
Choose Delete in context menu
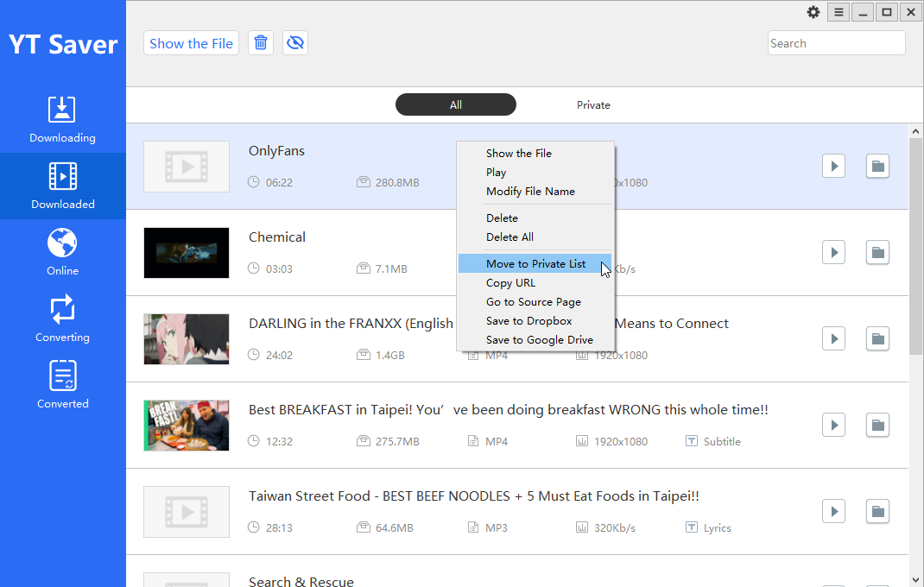535,218
